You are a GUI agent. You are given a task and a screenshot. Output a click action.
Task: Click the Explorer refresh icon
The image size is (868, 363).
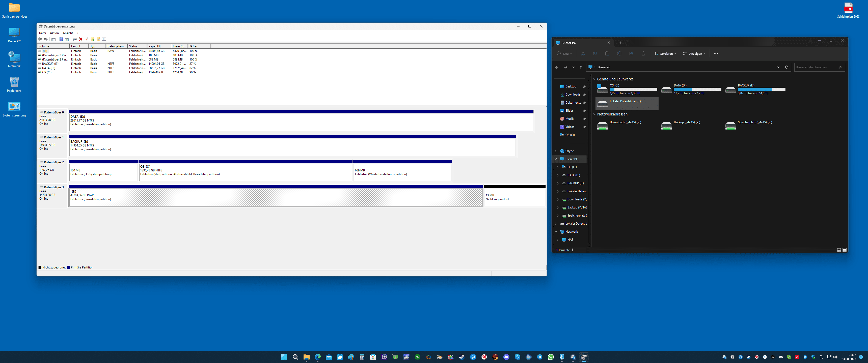[786, 67]
